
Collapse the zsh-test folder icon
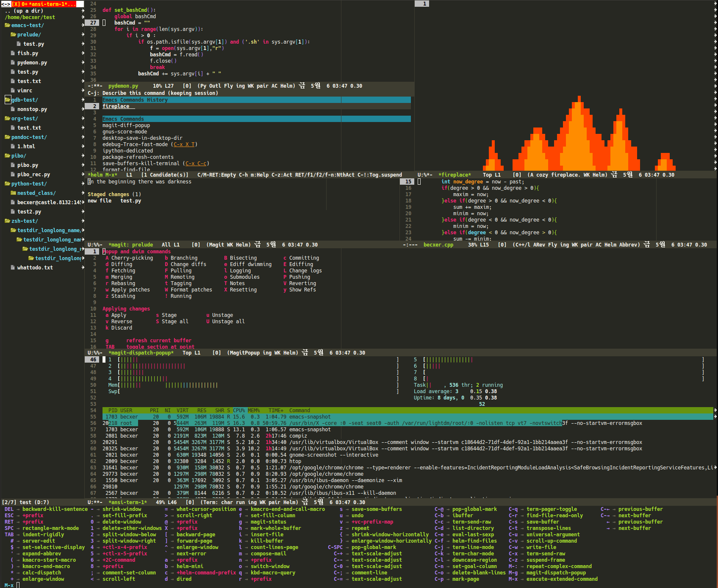[8, 221]
